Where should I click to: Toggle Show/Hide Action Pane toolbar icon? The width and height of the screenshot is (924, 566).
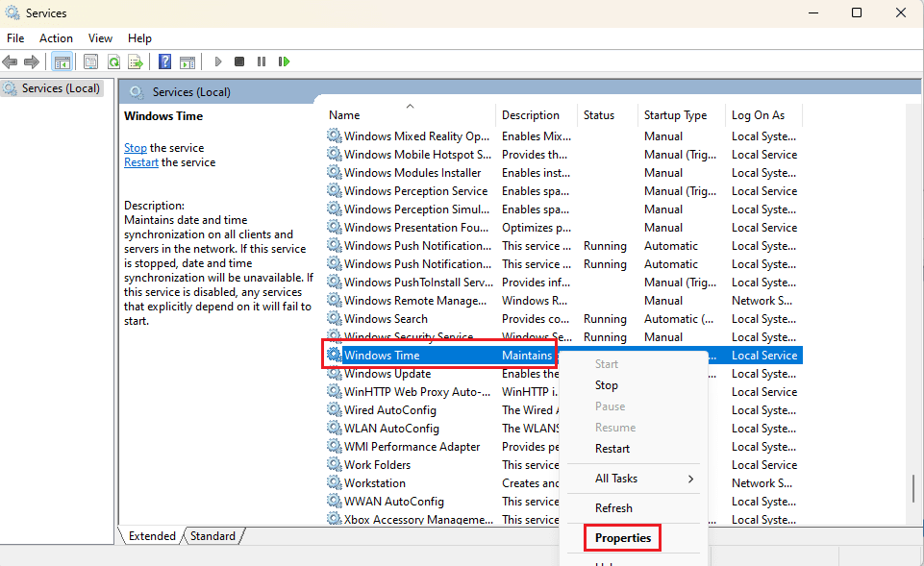[187, 62]
